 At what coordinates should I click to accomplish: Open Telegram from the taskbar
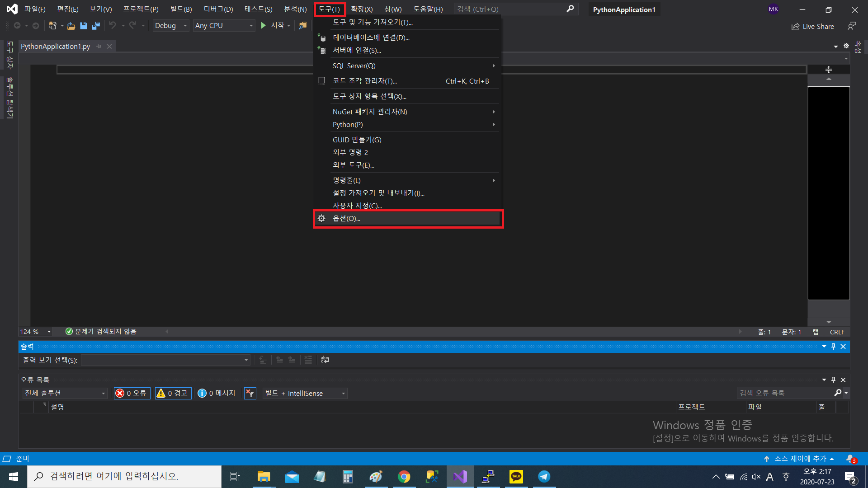(x=544, y=477)
